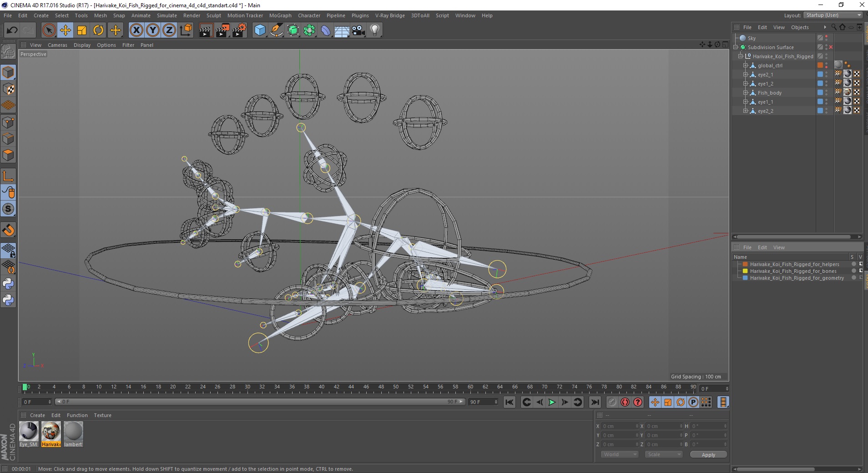Switch to Points mode

pyautogui.click(x=8, y=122)
